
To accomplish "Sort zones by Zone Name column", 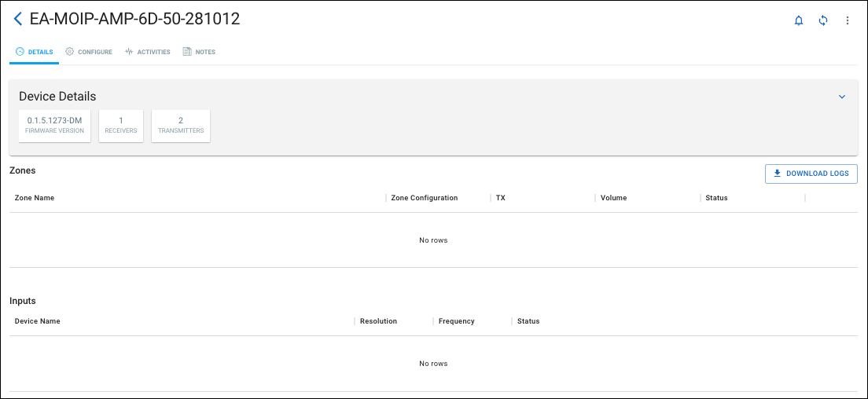I will point(35,198).
